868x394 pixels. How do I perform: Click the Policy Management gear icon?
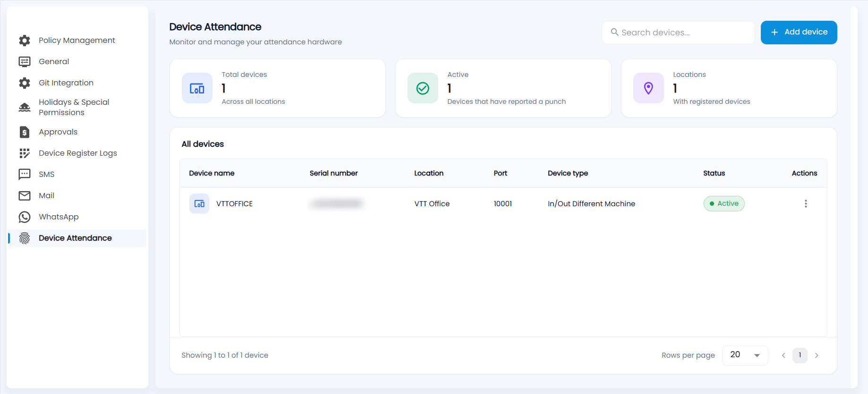(25, 41)
